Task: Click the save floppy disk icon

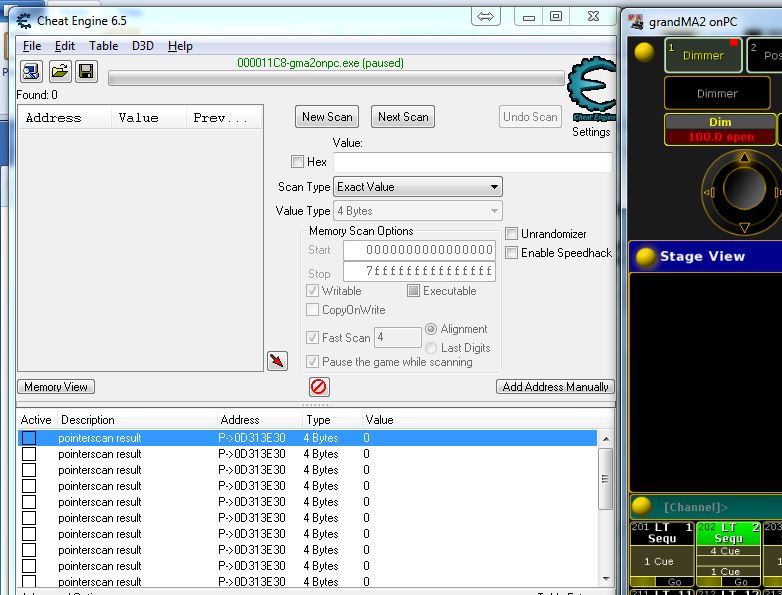Action: point(86,71)
